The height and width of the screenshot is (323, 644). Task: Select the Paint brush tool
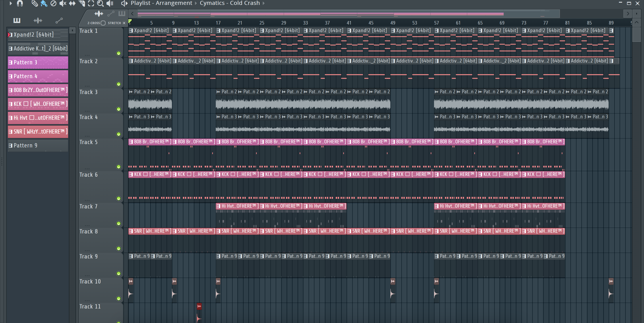point(44,4)
